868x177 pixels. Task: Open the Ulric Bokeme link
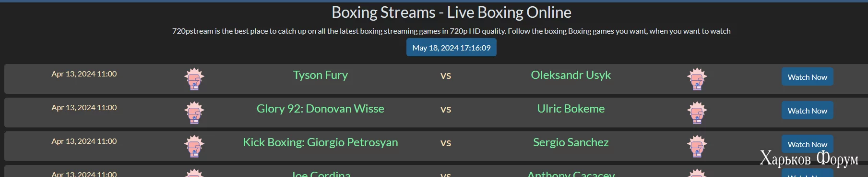571,109
